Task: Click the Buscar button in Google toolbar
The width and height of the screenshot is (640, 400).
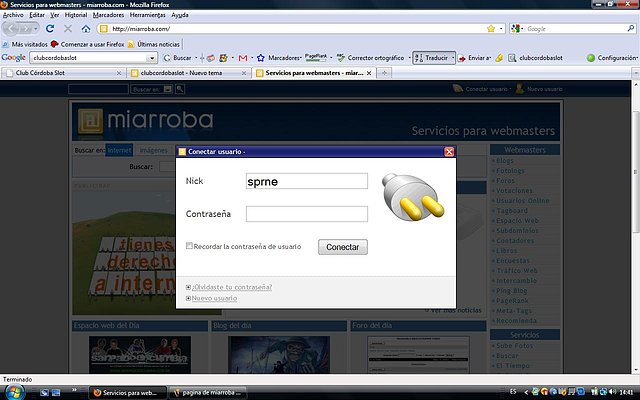Action: [x=178, y=58]
